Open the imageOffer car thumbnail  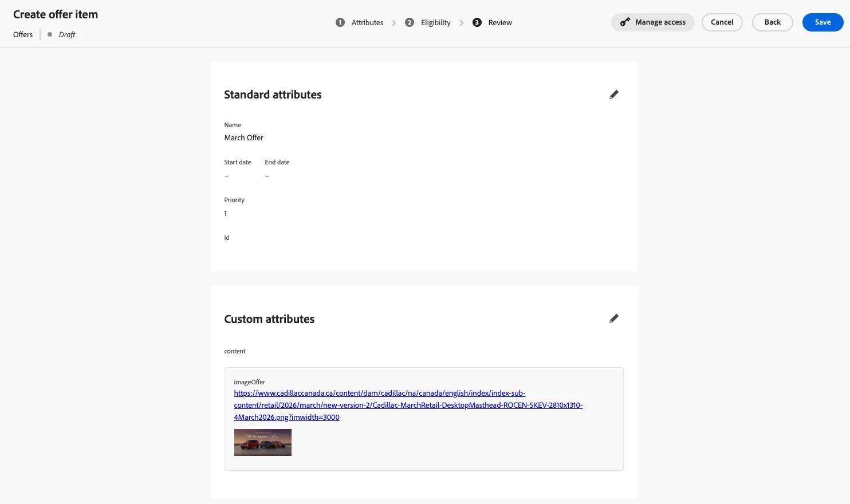coord(263,442)
